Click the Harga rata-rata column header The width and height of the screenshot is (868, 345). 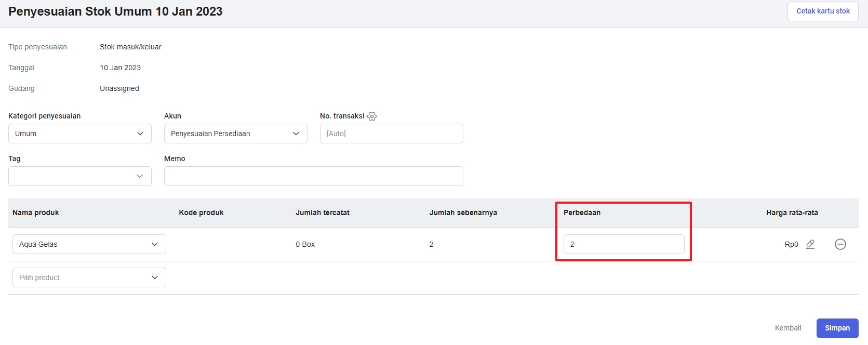pyautogui.click(x=792, y=213)
